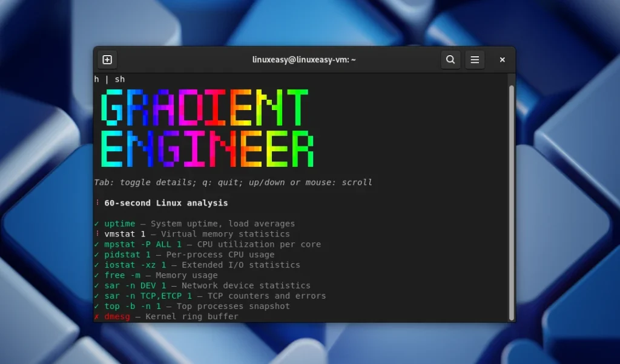Click the rainbow GRADIENT ENGINEER logo

[206, 126]
